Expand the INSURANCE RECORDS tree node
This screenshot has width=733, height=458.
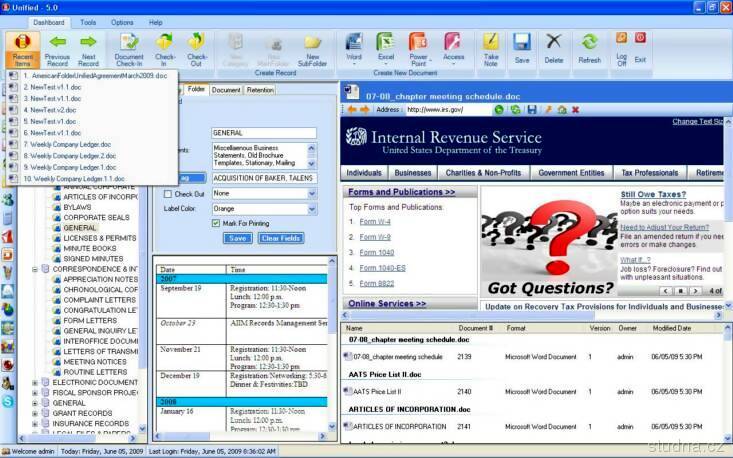pyautogui.click(x=35, y=423)
